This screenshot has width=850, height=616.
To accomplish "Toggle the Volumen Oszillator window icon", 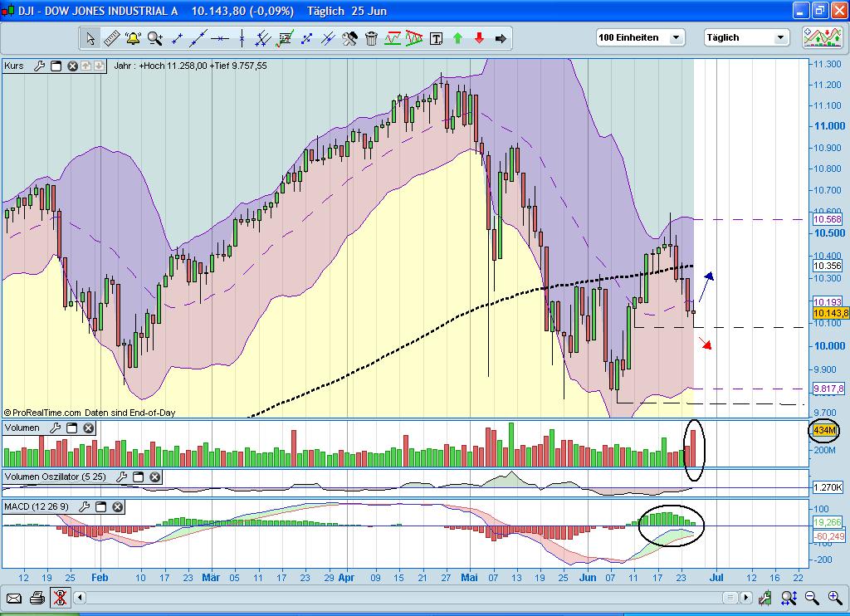I will coord(139,477).
